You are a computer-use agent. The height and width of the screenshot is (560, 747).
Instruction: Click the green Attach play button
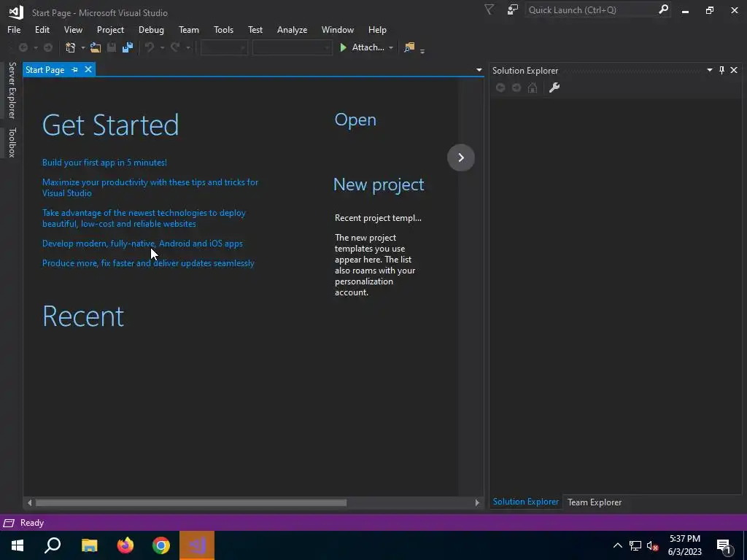343,47
